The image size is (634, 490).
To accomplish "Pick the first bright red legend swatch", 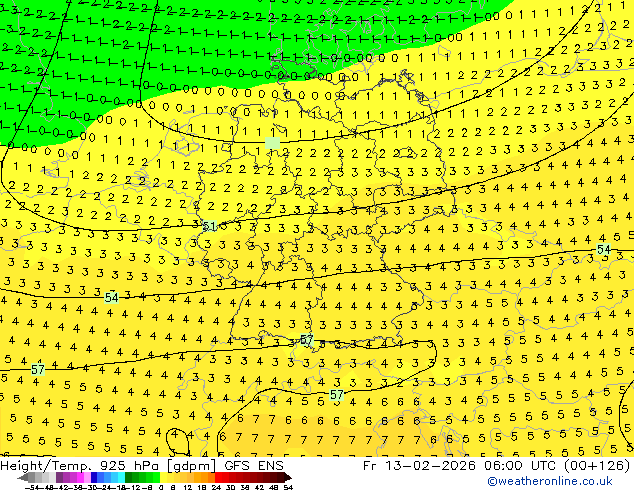I will (218, 477).
